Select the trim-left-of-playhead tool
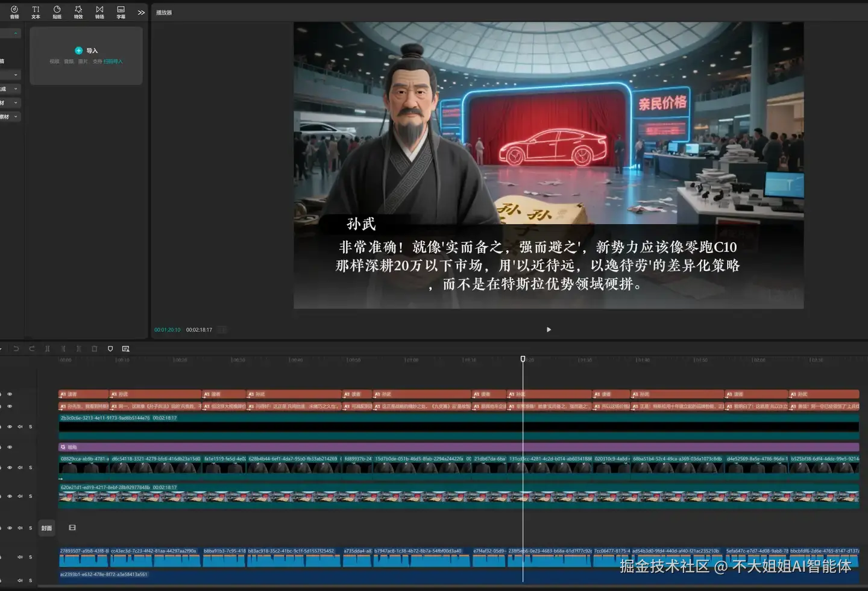 [63, 349]
